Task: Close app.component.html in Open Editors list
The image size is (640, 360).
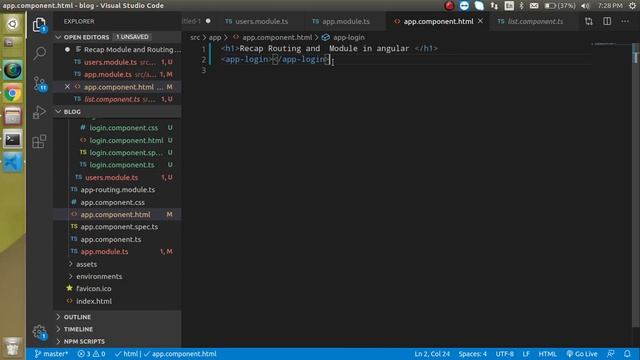Action: coord(67,87)
